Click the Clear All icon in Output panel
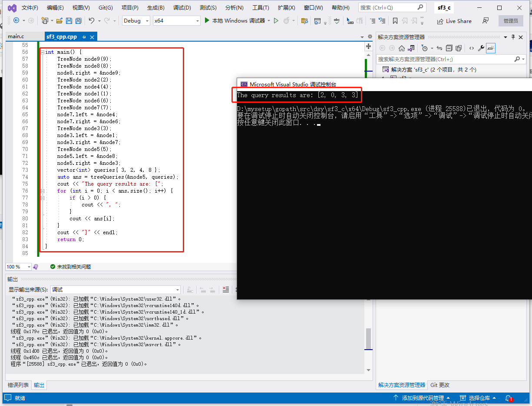Viewport: 532px width, 406px height. point(225,289)
